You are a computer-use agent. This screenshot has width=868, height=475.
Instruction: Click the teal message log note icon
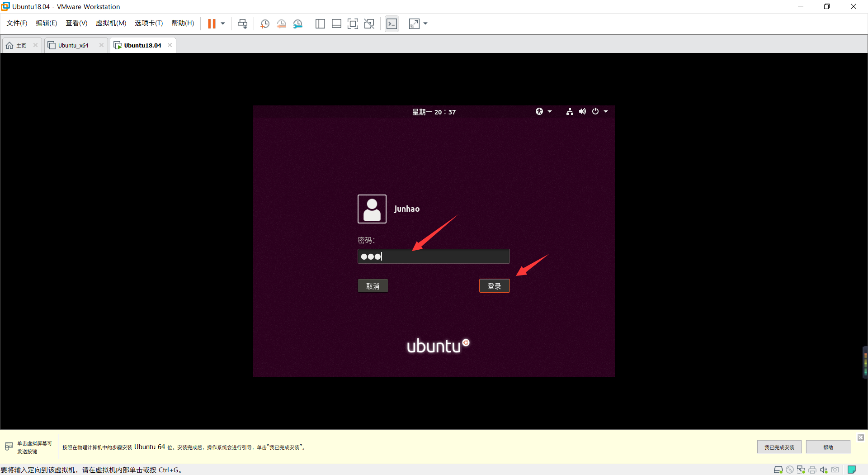pos(852,470)
